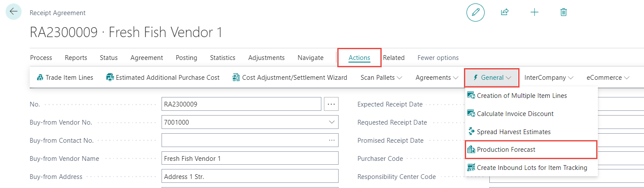Launch Cost Adjustment/Settlement Wizard
Image resolution: width=644 pixels, height=188 pixels.
tap(289, 78)
